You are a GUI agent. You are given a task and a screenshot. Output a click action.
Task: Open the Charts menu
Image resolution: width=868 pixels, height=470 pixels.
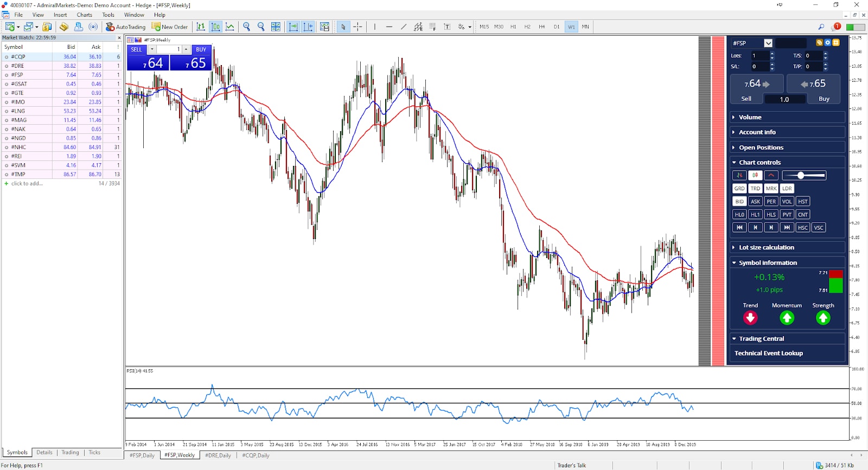pyautogui.click(x=84, y=15)
